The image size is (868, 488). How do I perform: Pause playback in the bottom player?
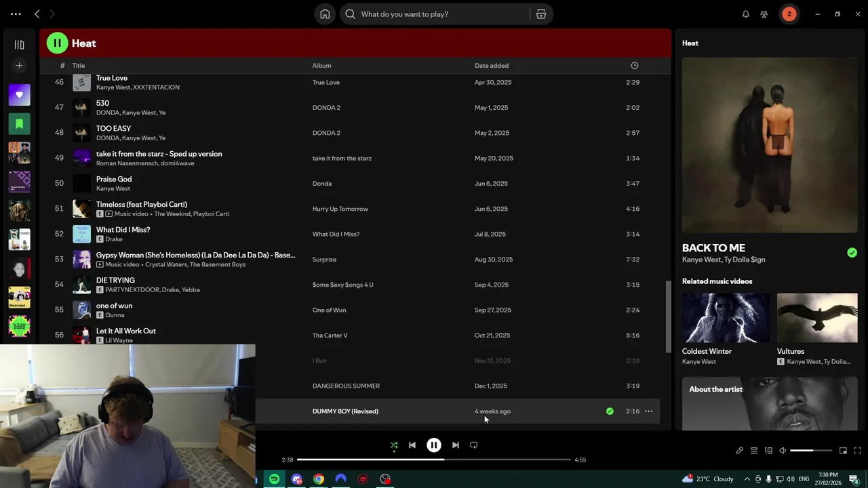[434, 445]
